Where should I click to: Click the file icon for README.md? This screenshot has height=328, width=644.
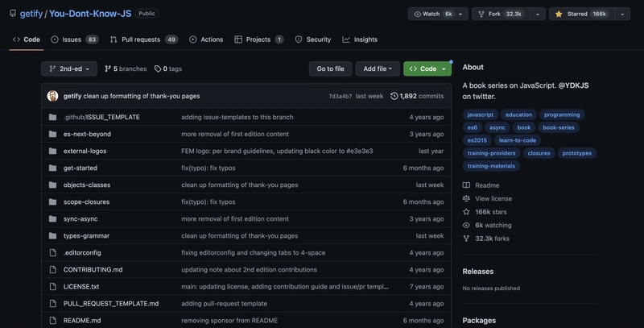[x=52, y=321]
